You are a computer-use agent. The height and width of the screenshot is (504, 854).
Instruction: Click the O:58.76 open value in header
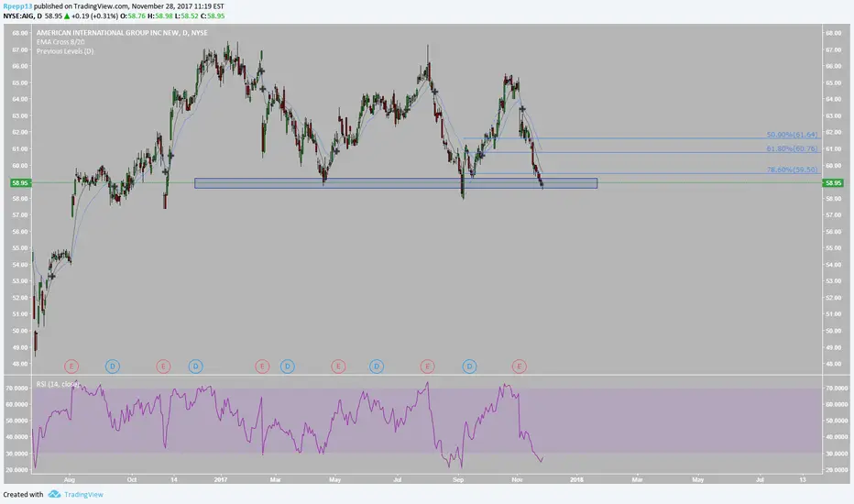point(132,16)
